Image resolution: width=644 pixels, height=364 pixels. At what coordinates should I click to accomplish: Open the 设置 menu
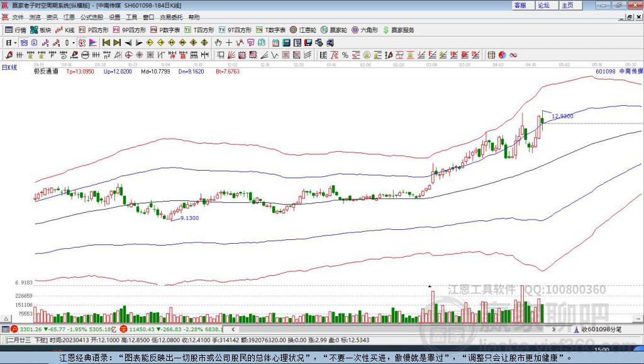click(114, 17)
